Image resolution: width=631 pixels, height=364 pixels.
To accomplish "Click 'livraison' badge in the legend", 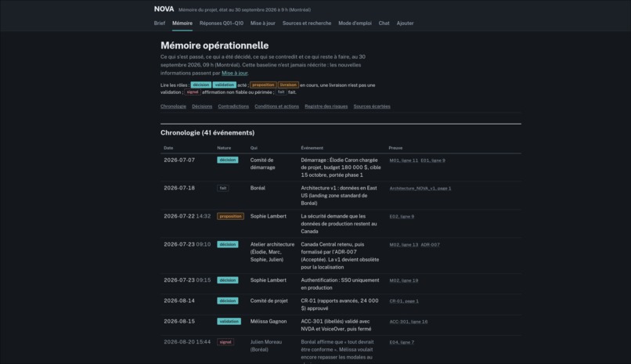I will (x=288, y=85).
